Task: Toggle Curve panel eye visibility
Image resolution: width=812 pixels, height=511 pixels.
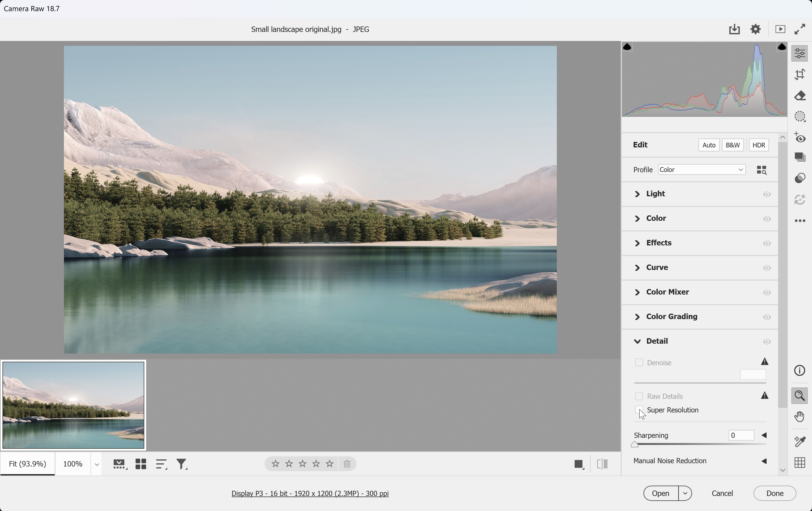Action: (767, 268)
